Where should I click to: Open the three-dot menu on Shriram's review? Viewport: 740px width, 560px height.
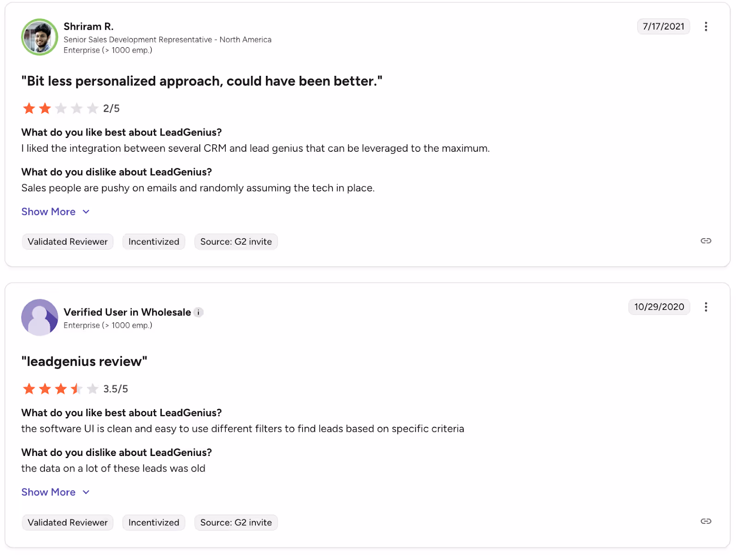coord(706,26)
